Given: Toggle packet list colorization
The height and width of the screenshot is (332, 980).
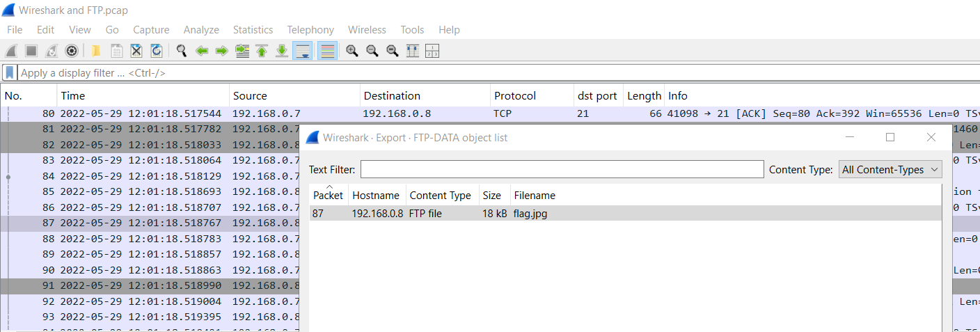Looking at the screenshot, I should click(x=327, y=51).
